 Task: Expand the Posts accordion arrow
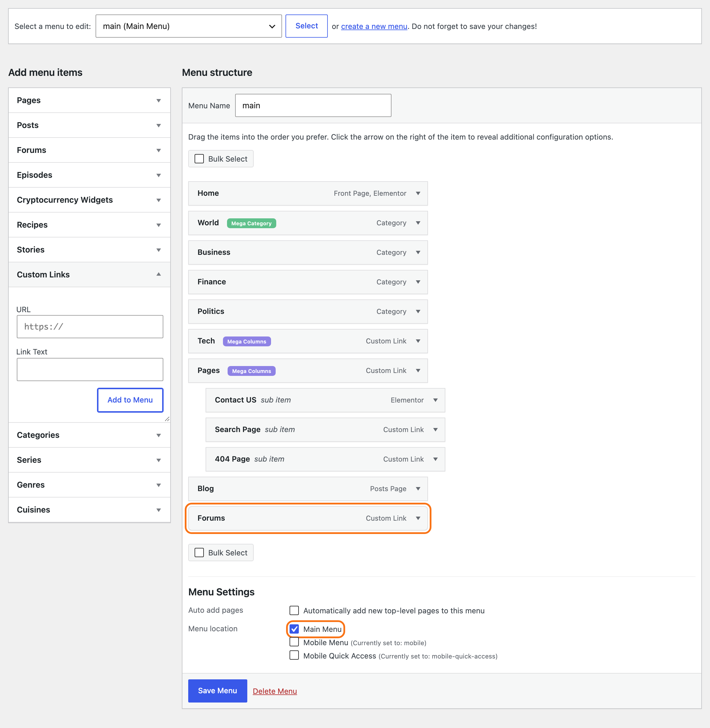point(158,126)
